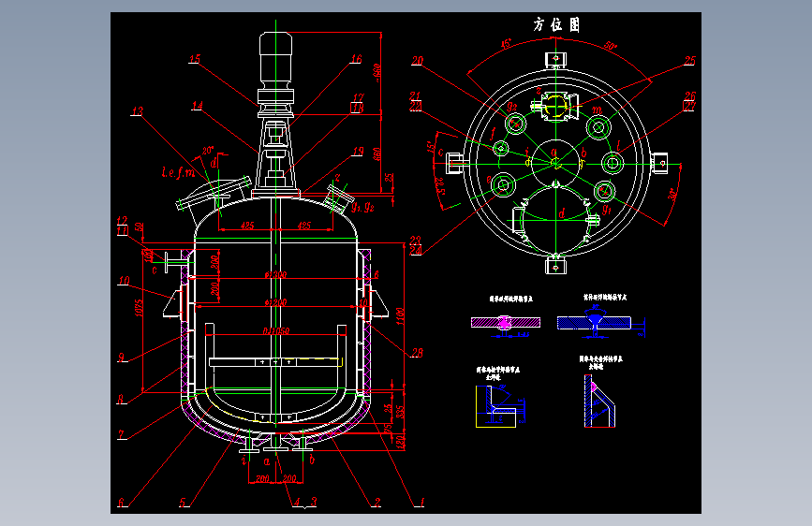Click part number 10 label

coord(124,281)
